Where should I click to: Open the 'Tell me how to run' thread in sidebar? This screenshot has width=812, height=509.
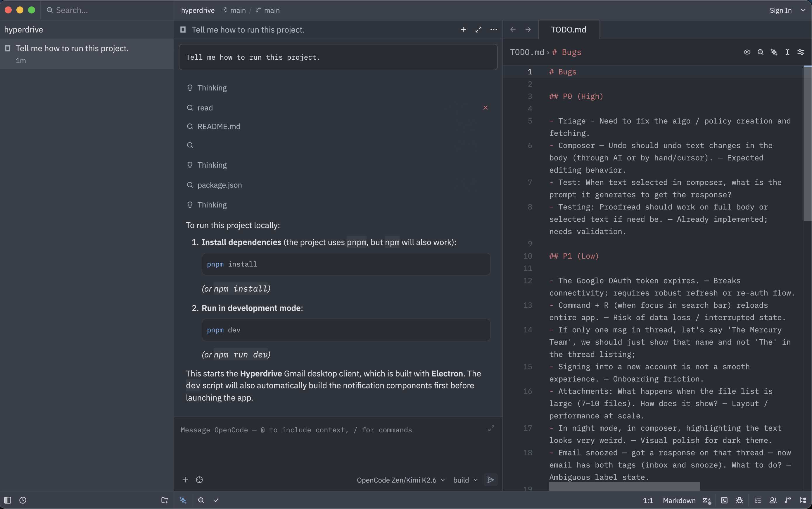click(87, 54)
